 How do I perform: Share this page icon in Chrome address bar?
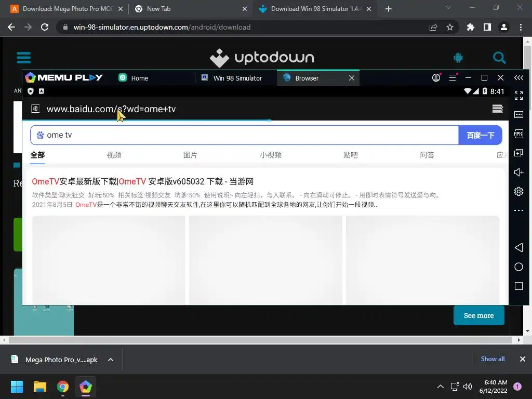pos(433,27)
